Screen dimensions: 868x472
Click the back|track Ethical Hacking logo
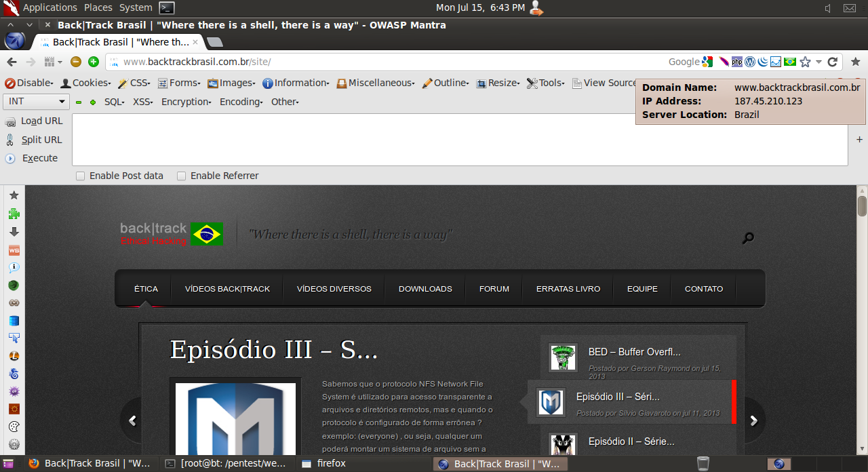pyautogui.click(x=172, y=233)
